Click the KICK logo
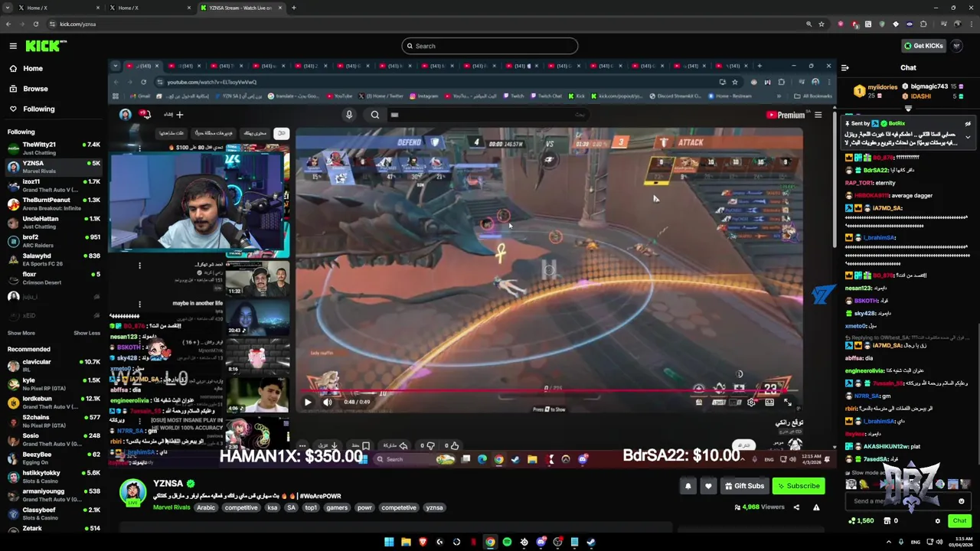 pos(46,46)
